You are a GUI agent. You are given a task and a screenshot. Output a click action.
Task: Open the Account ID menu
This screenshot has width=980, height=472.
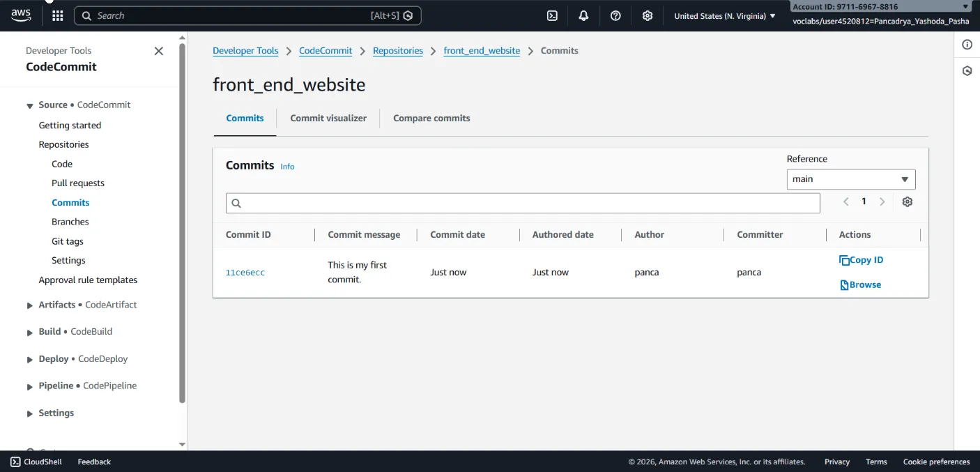tap(881, 6)
